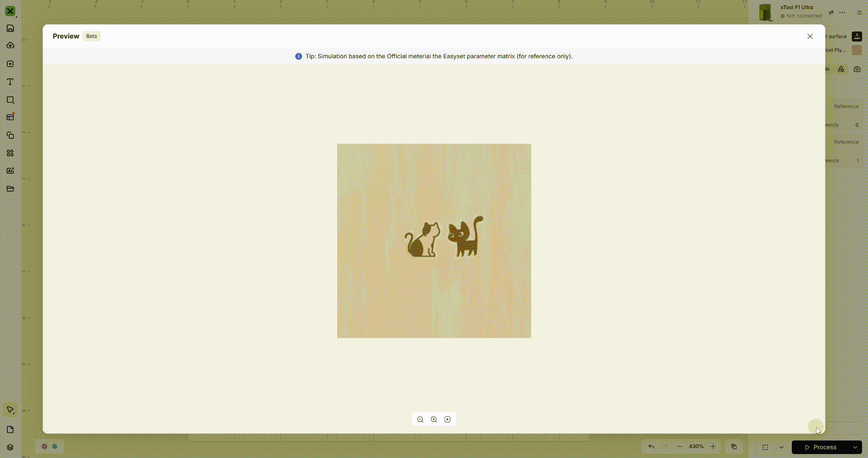Open the device more options menu
Viewport: 868px width, 458px height.
(842, 12)
